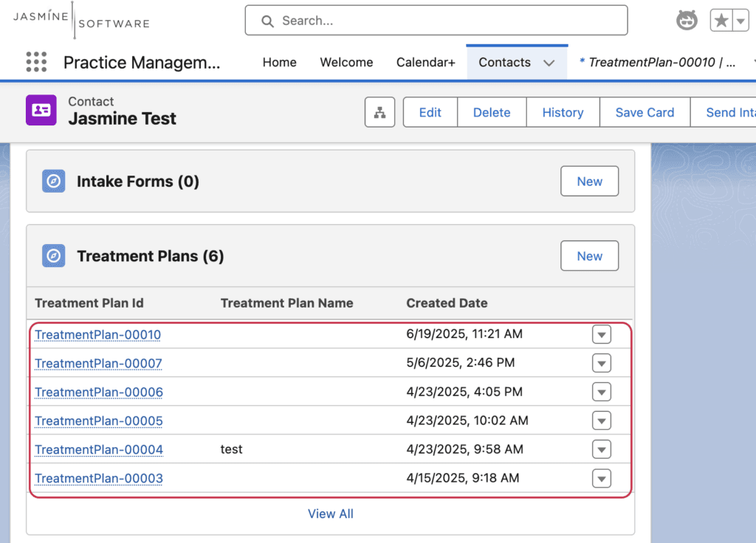
Task: Open the App Launcher dots grid
Action: [36, 62]
